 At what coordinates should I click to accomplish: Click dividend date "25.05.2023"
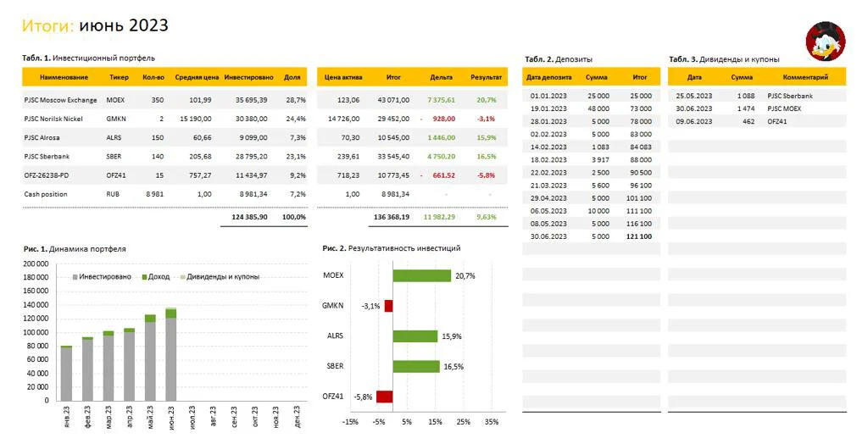pos(694,97)
